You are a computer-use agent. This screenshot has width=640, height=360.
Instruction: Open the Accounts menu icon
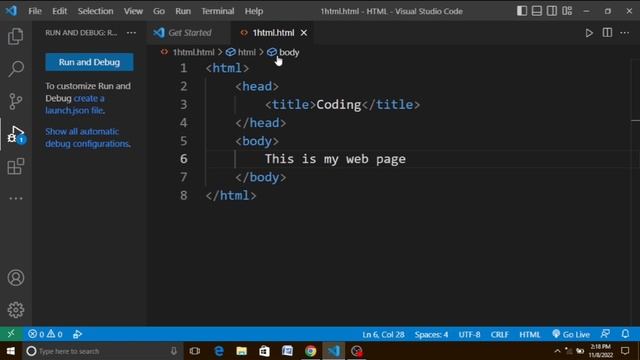pyautogui.click(x=16, y=278)
